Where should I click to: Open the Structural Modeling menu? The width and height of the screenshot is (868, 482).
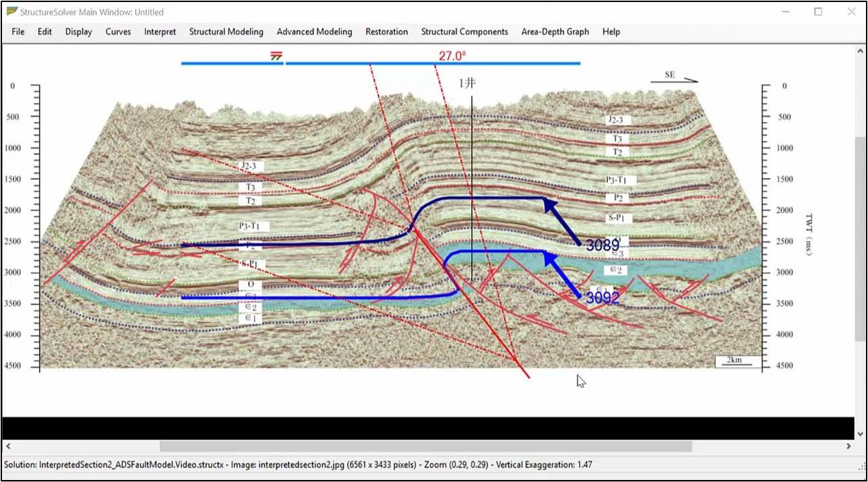tap(226, 32)
